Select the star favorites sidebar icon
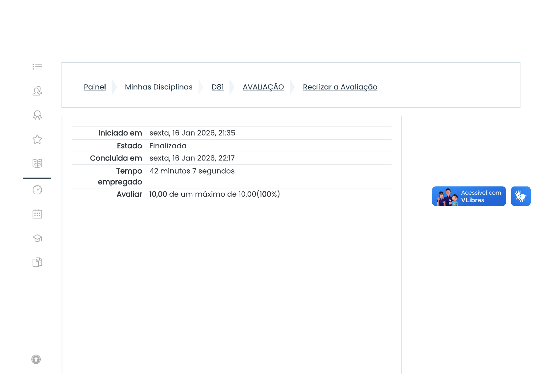The image size is (554, 392). (x=37, y=139)
